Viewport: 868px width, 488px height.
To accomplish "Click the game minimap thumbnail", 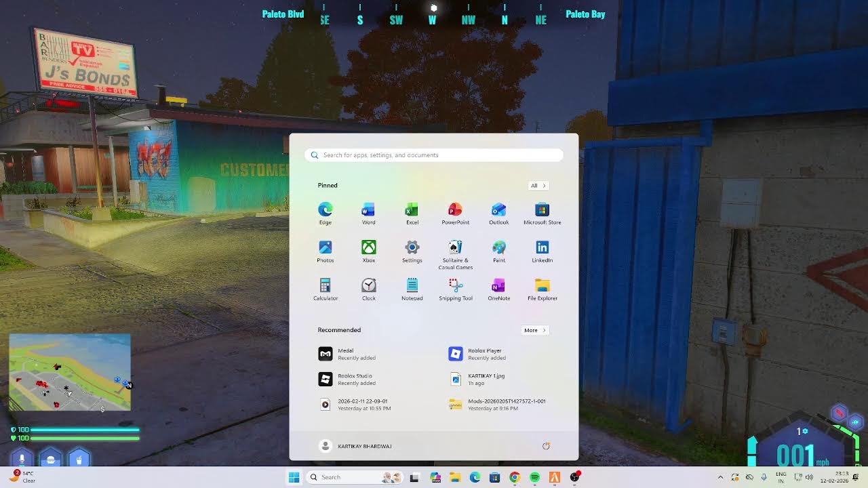I will pos(69,372).
